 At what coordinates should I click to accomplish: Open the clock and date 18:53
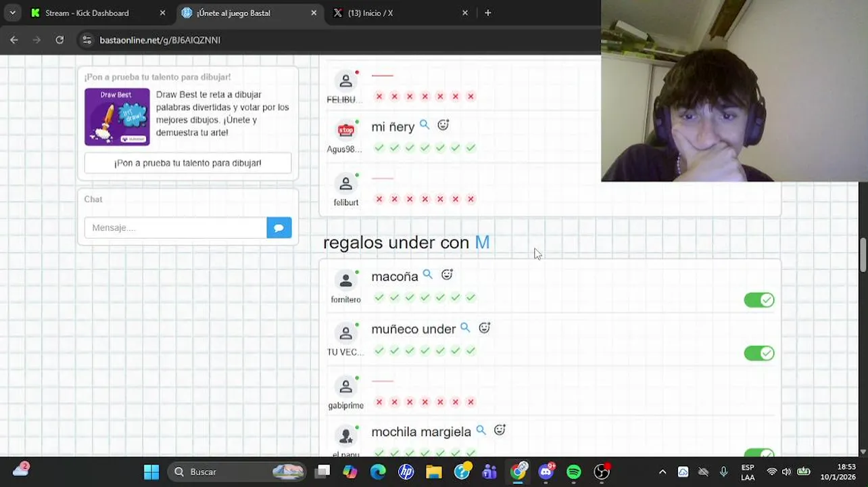837,472
